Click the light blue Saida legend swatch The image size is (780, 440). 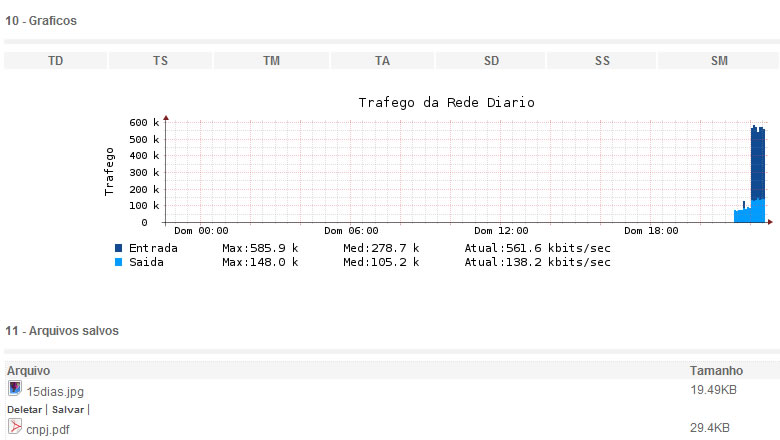(119, 262)
